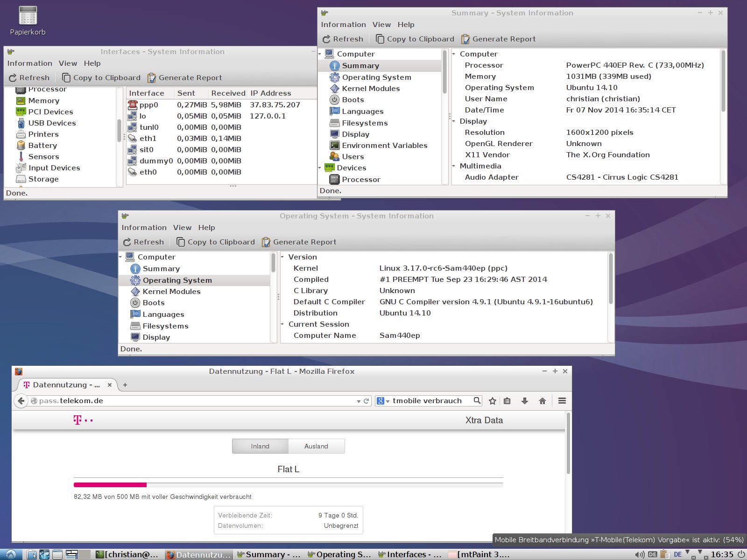
Task: Click the Papierkorb trash icon on desktop
Action: coord(28,16)
